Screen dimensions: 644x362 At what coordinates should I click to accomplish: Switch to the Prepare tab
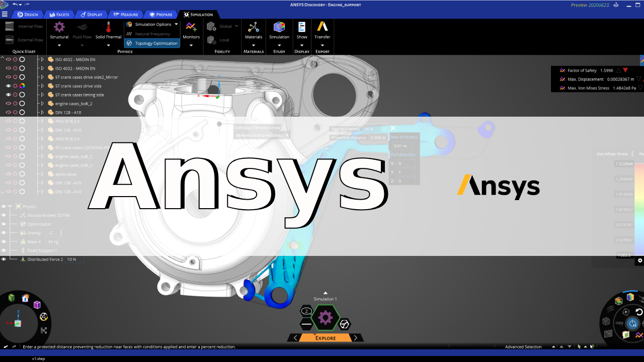tap(160, 15)
